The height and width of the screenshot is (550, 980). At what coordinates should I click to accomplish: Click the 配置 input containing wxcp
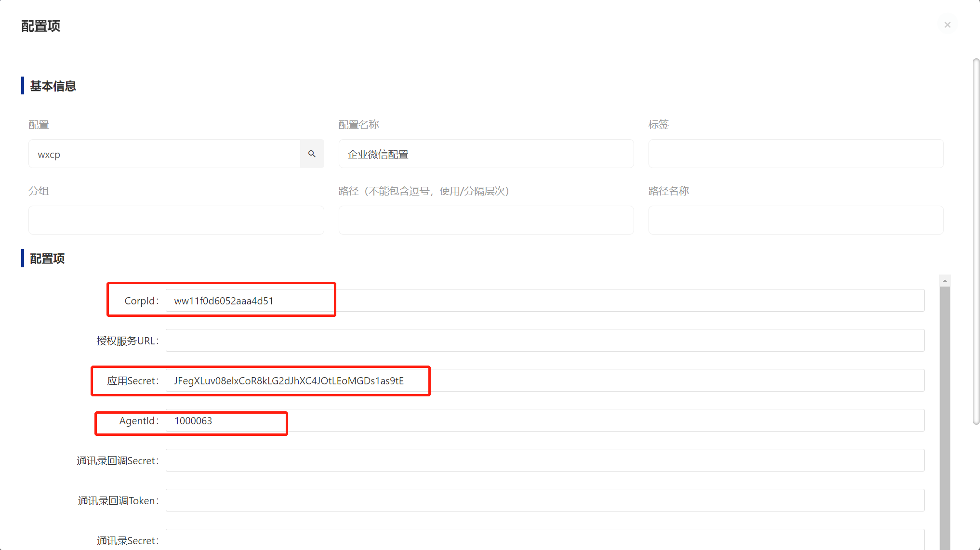click(x=164, y=154)
